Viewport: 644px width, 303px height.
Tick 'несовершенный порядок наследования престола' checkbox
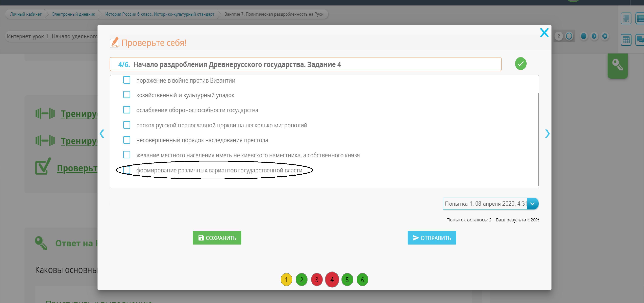tap(127, 140)
